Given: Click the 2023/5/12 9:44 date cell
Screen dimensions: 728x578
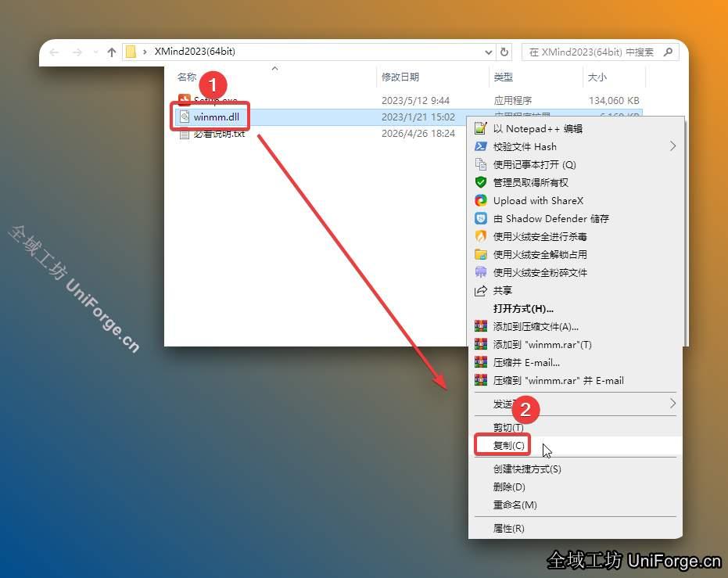Looking at the screenshot, I should [415, 100].
